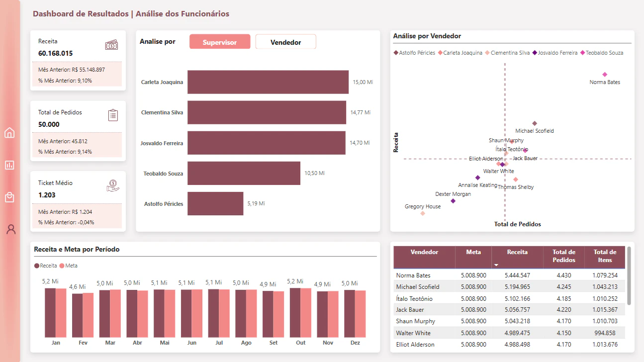Click the 1.203 Ticket Médio value
The width and height of the screenshot is (644, 362).
[47, 195]
